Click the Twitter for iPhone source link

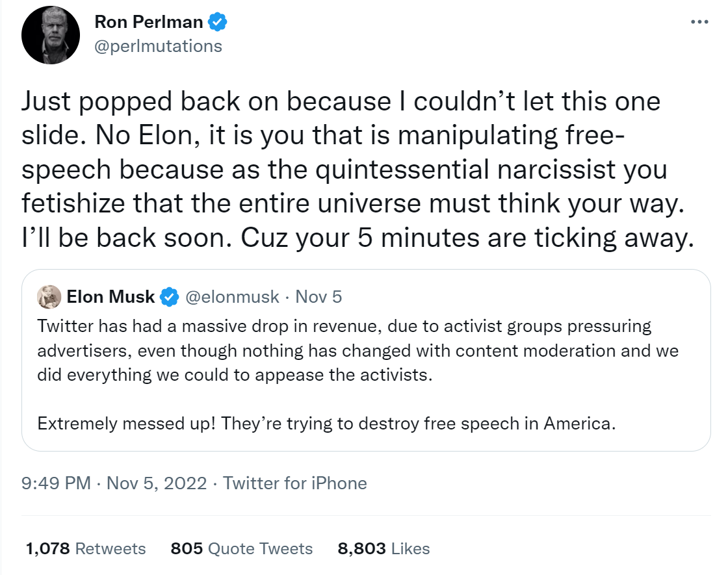pos(295,483)
